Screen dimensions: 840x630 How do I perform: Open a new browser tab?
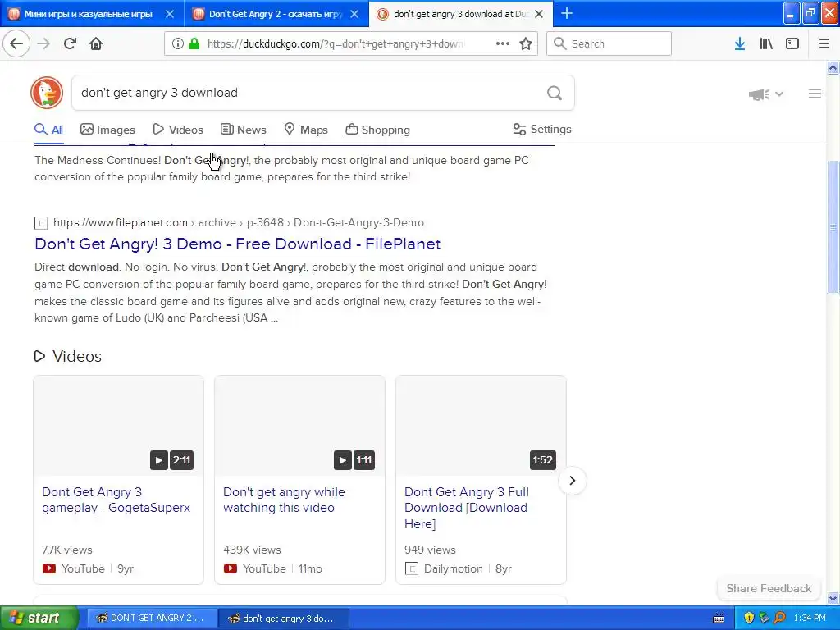567,14
